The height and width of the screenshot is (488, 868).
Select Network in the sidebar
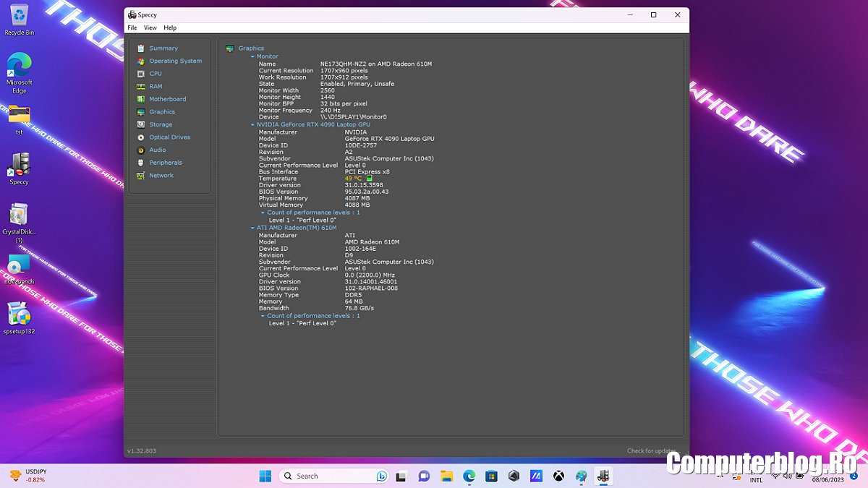pyautogui.click(x=161, y=176)
